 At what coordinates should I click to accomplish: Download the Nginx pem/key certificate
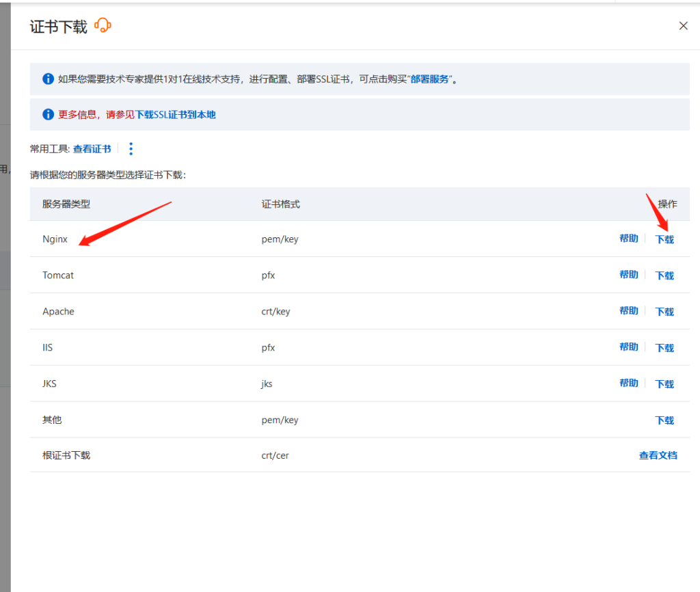pos(664,239)
